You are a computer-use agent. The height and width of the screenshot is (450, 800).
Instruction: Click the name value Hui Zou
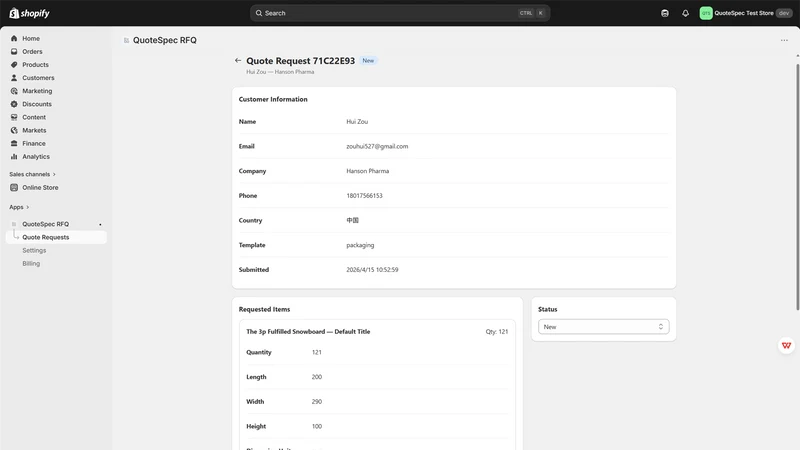pos(357,121)
